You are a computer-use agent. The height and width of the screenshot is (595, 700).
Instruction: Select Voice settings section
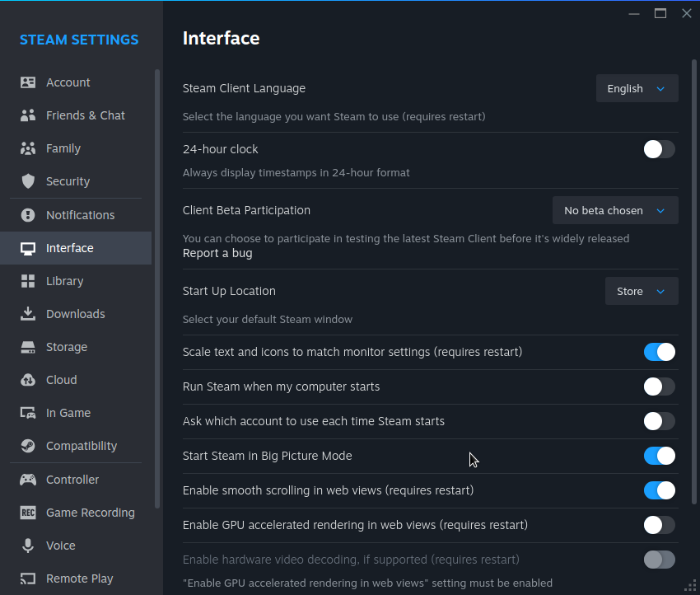tap(76, 546)
